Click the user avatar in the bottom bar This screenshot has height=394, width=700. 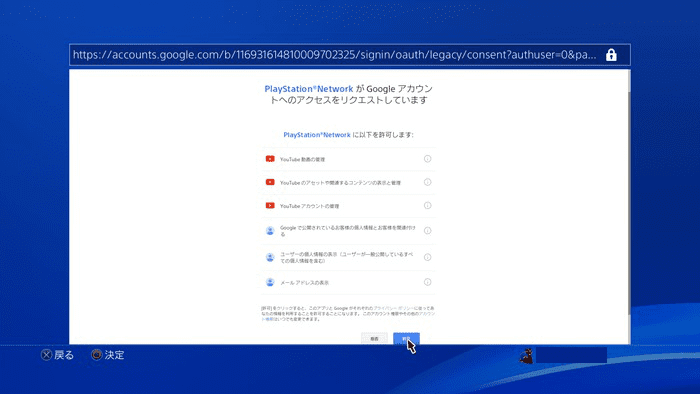coord(526,356)
